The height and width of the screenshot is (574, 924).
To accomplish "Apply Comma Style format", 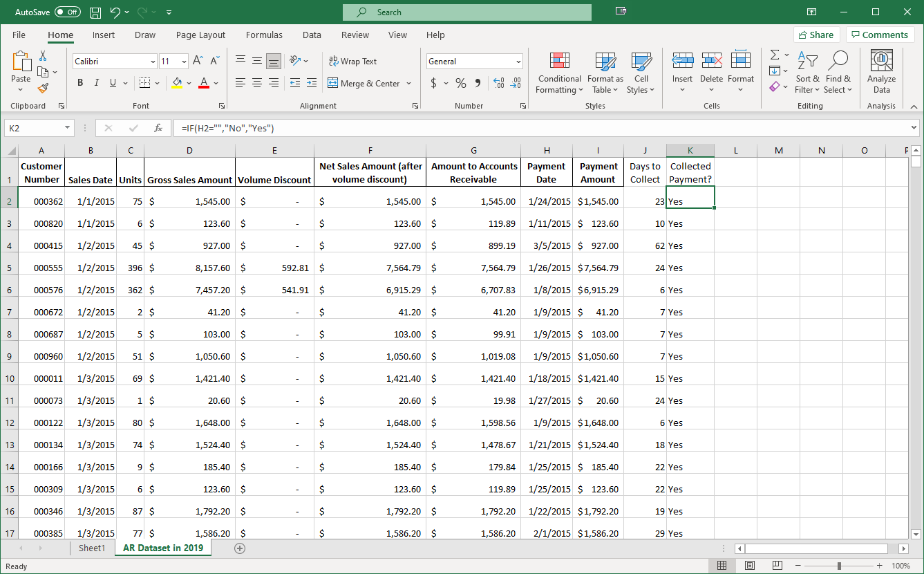I will click(x=478, y=83).
